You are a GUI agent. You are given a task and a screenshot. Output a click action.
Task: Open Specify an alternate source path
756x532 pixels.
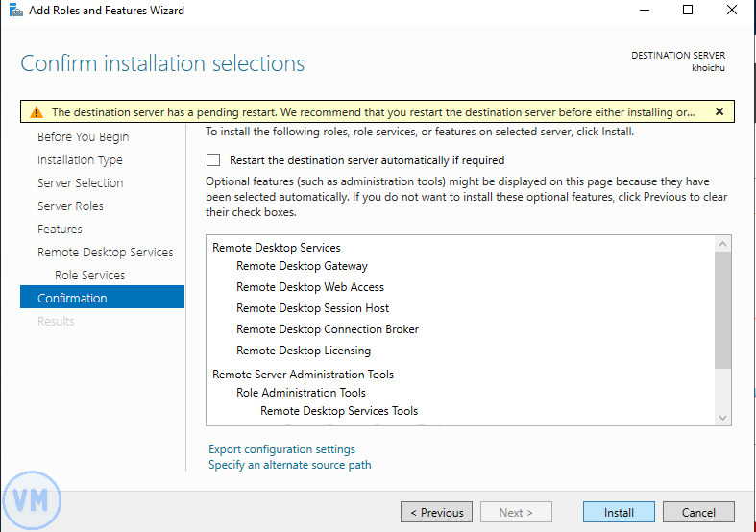(289, 465)
